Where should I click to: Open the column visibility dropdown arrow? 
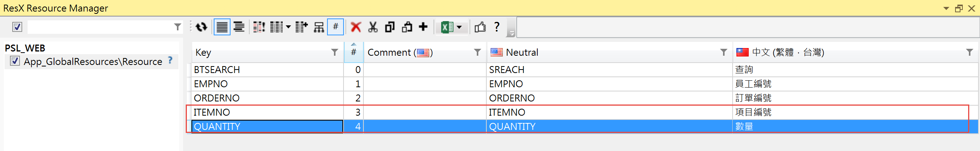point(288,27)
